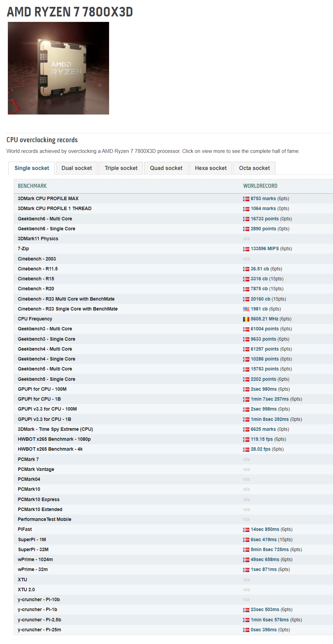Click the Geekbench6 - Single Core label
The image size is (333, 644).
[46, 229]
